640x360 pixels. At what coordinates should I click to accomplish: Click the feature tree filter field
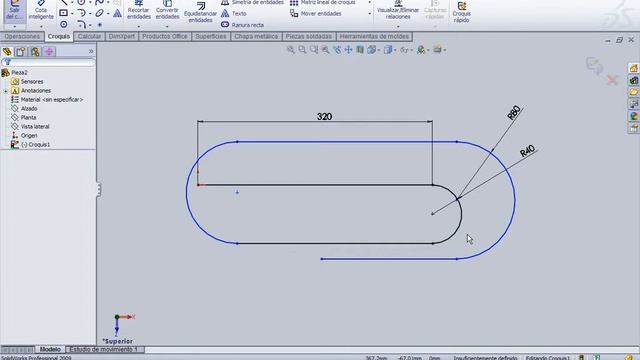(48, 62)
